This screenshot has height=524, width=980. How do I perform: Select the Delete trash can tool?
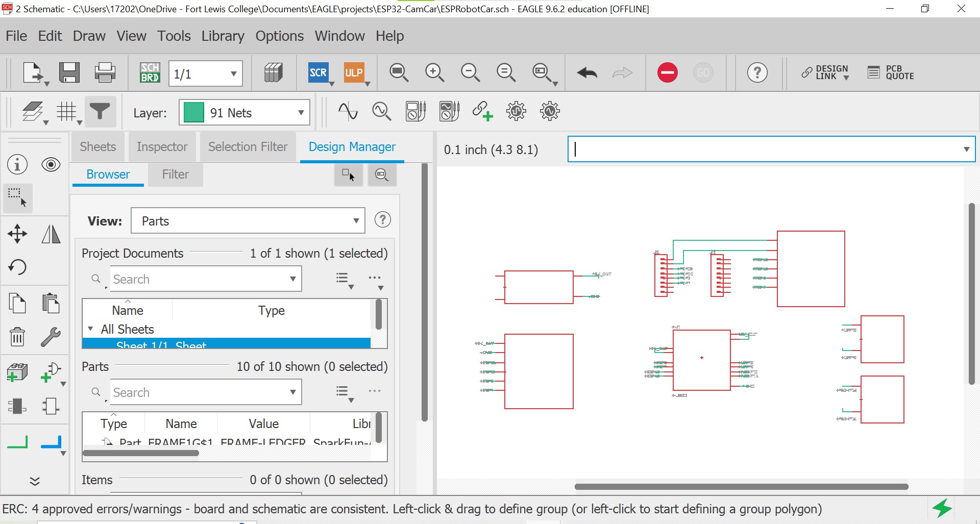(x=17, y=337)
